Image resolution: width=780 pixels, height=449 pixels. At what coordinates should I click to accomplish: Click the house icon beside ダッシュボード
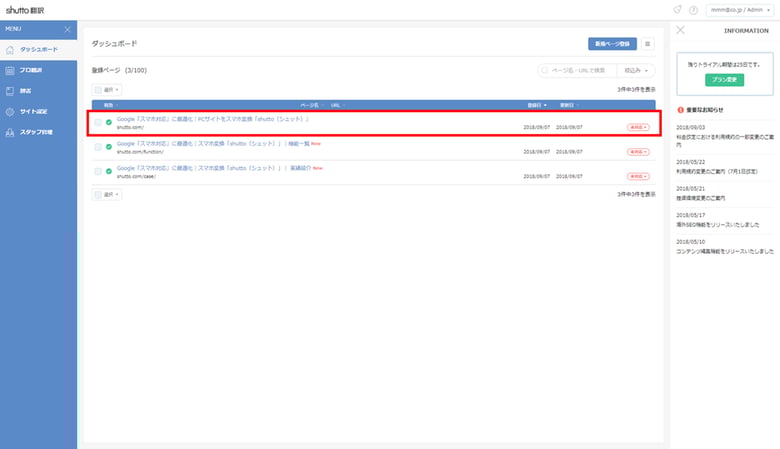coord(10,50)
